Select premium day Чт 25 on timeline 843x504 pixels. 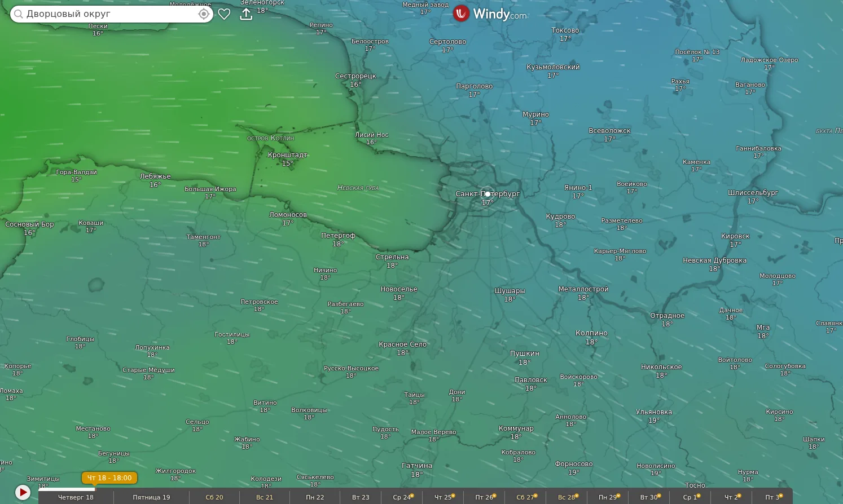point(444,497)
